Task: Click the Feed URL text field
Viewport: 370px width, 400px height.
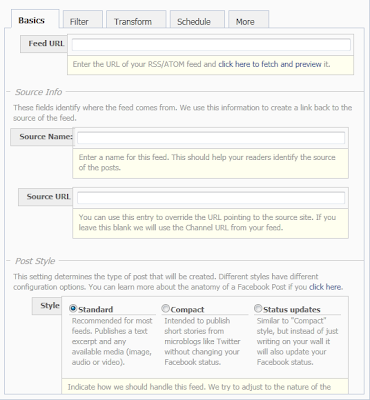Action: point(211,45)
